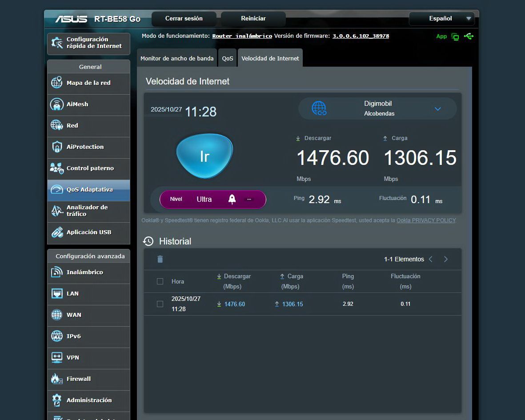Open the Administración menu item
This screenshot has height=420, width=525.
tap(89, 400)
